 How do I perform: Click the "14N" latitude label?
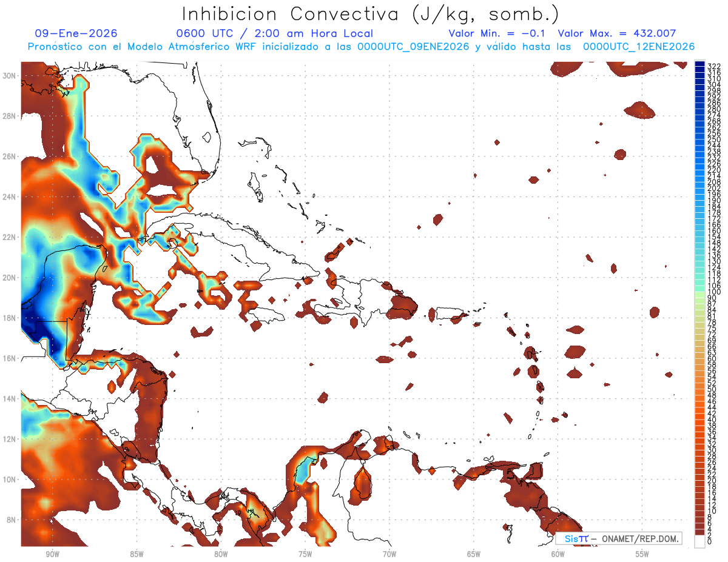tap(9, 399)
